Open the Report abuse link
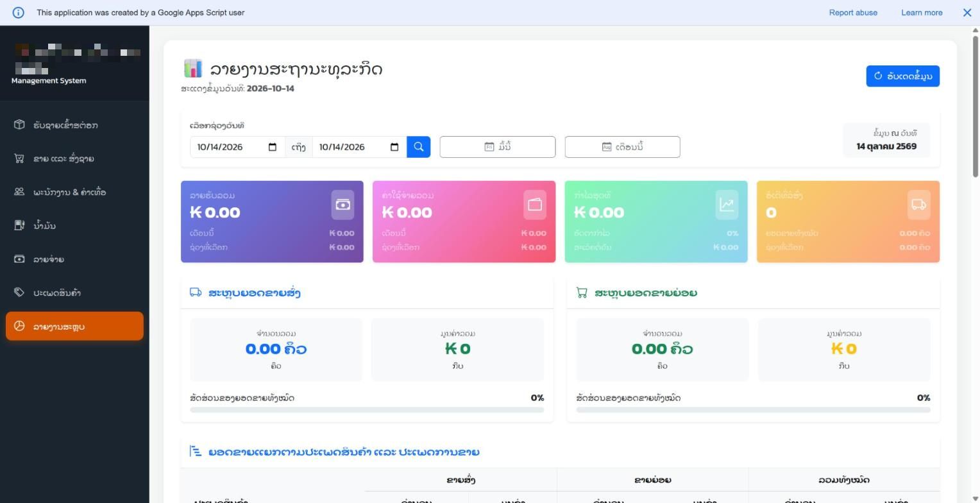Image resolution: width=980 pixels, height=503 pixels. (x=853, y=13)
